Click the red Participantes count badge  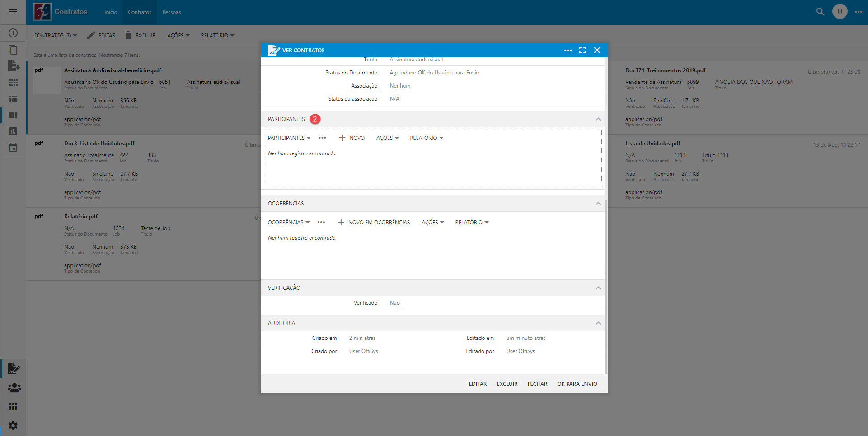[315, 119]
